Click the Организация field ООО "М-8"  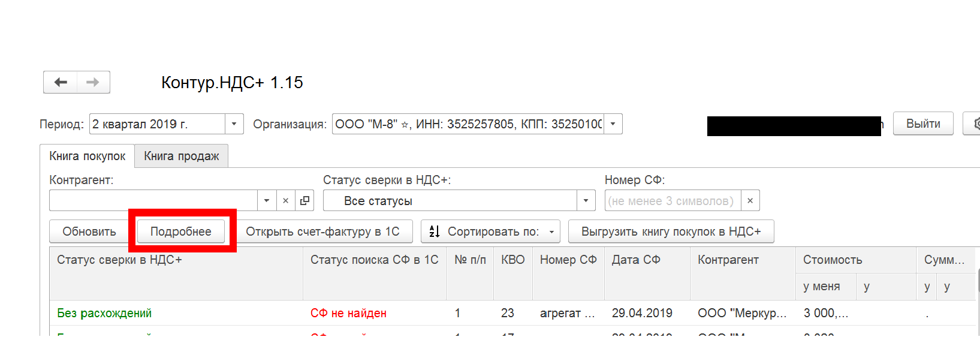[x=468, y=124]
